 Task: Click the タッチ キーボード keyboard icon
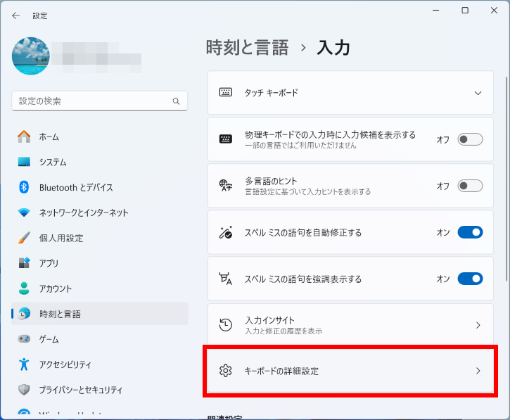[225, 92]
